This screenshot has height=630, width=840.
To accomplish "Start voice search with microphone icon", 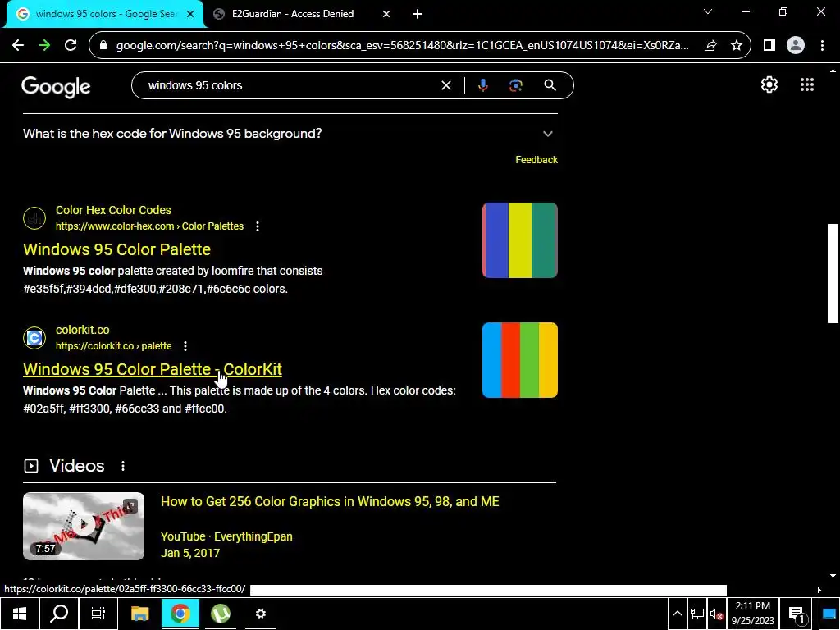I will click(482, 85).
